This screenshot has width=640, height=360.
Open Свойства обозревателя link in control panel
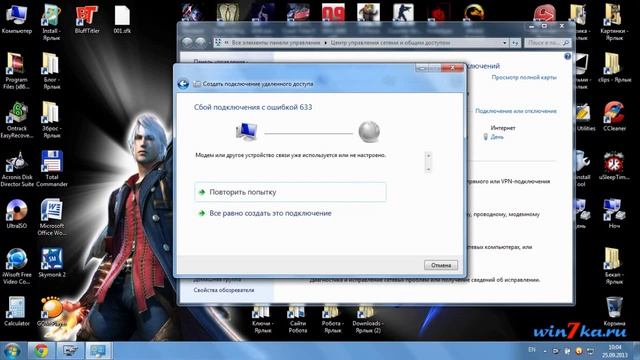[x=224, y=290]
